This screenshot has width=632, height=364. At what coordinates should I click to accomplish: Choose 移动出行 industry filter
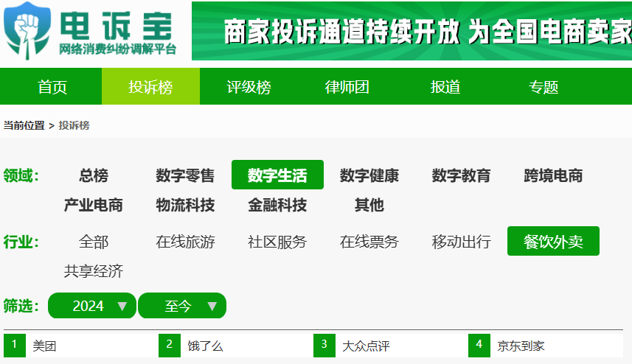[461, 242]
